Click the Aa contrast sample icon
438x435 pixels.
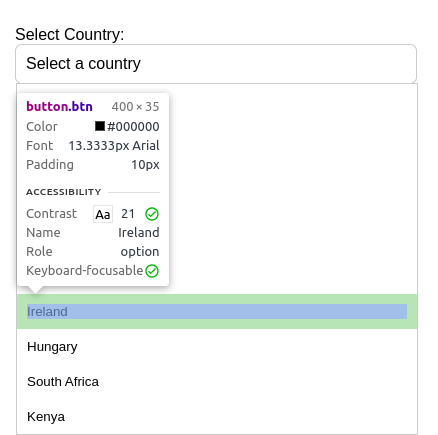tap(103, 214)
